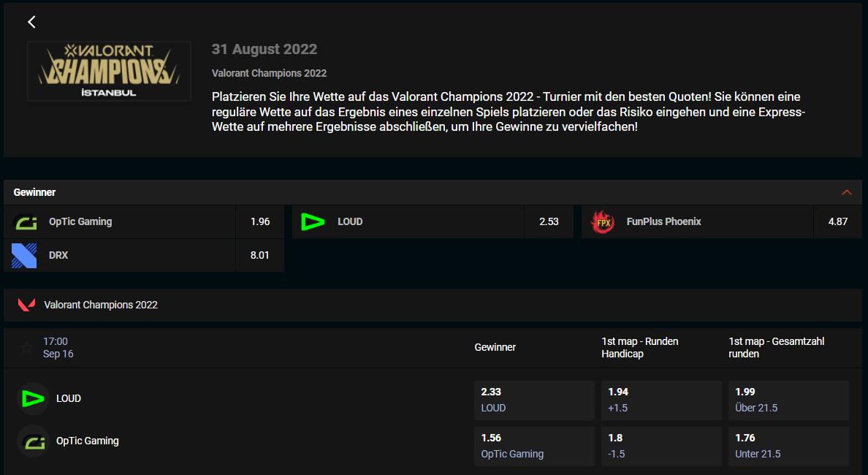
Task: Bet on OpTic Gaming outright at 1.96
Action: 260,222
